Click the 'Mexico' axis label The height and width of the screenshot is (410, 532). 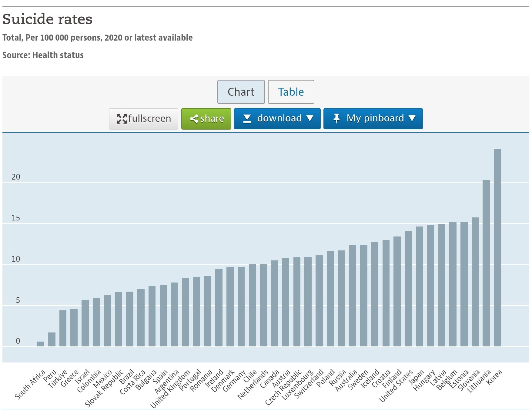102,379
